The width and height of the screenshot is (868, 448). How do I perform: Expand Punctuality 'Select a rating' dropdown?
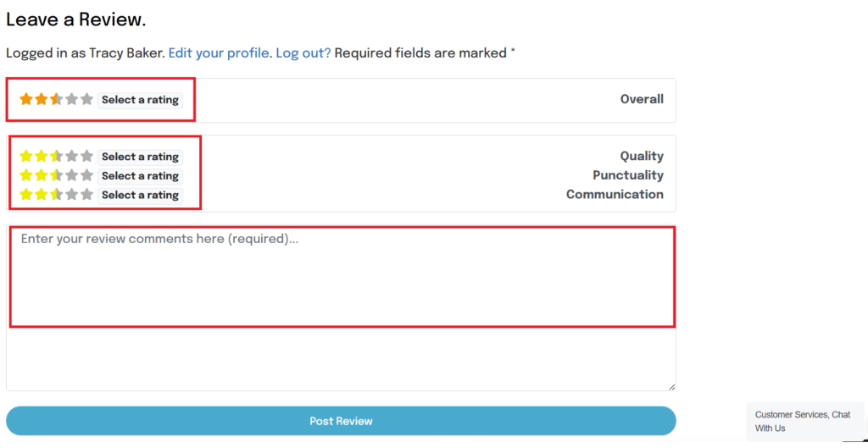click(140, 176)
